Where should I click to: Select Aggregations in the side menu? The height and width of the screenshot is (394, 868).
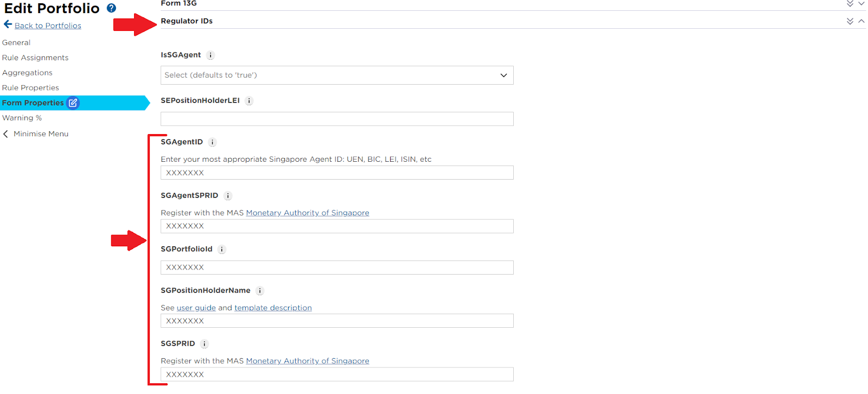point(27,73)
